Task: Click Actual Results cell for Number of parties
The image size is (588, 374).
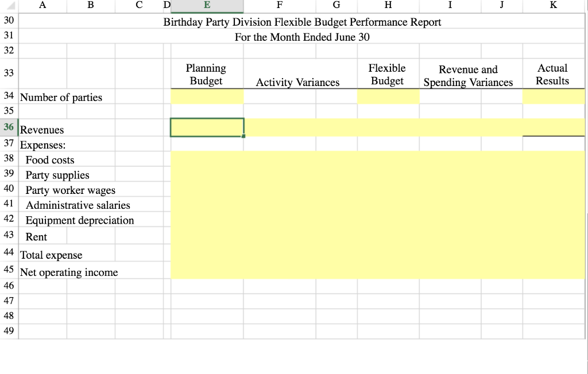Action: pos(554,96)
